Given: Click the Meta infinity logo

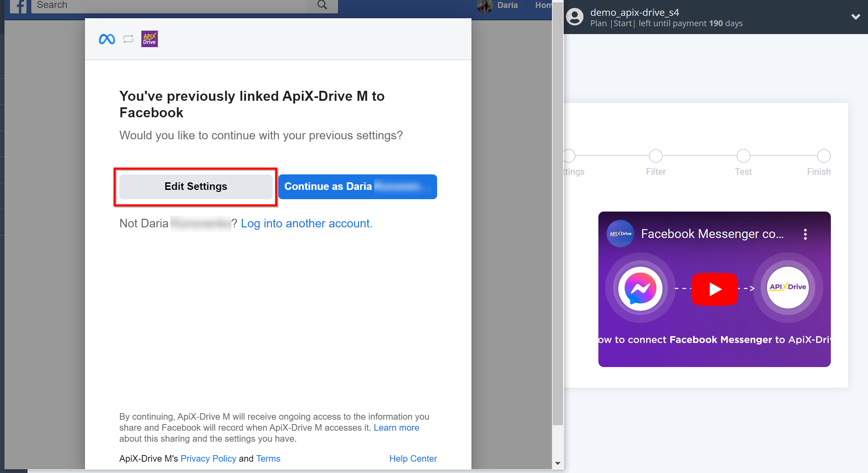Looking at the screenshot, I should point(107,39).
